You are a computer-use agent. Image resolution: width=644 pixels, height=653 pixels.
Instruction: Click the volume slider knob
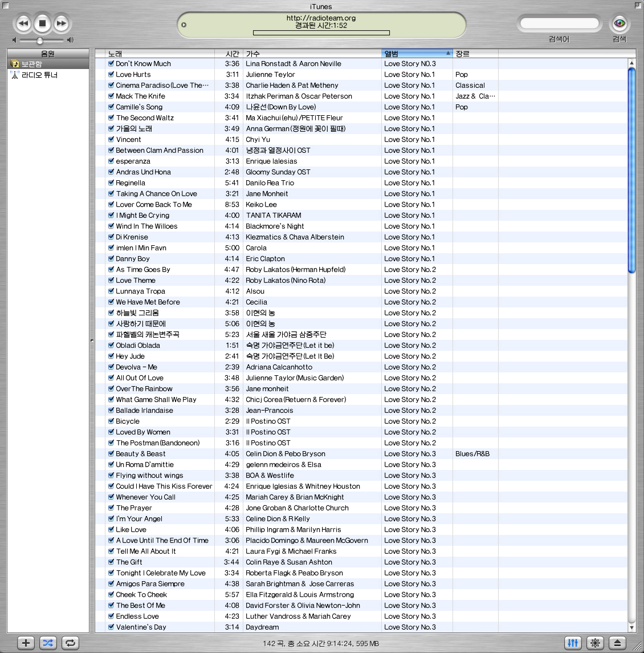[40, 40]
